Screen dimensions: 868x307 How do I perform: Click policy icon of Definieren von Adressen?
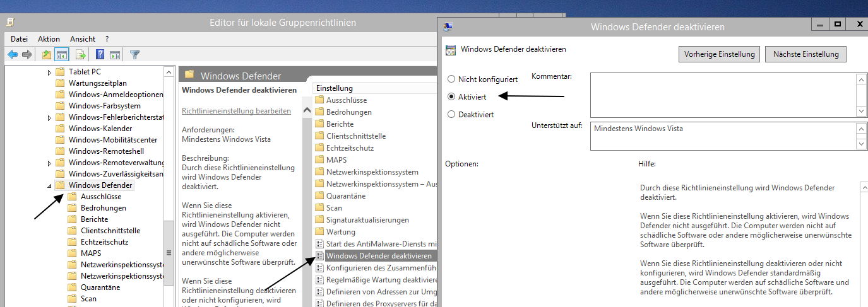320,292
